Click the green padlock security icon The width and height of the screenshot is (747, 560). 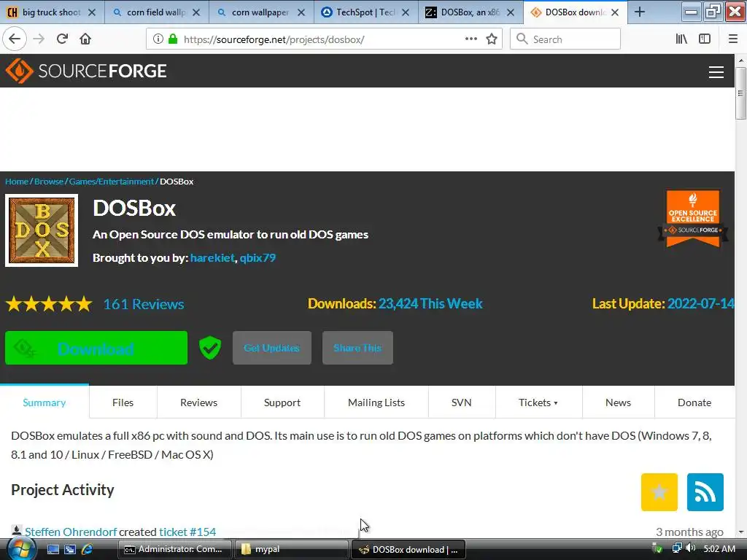tap(174, 39)
